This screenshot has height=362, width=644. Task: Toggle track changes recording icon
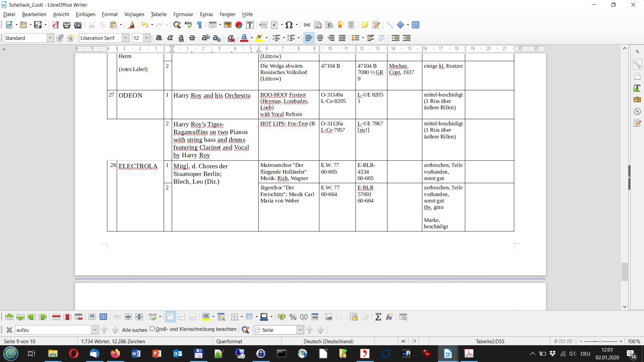[x=376, y=25]
